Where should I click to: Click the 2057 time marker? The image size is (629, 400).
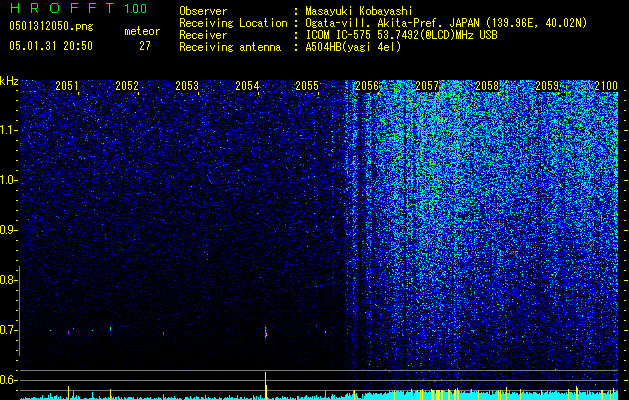coord(427,86)
